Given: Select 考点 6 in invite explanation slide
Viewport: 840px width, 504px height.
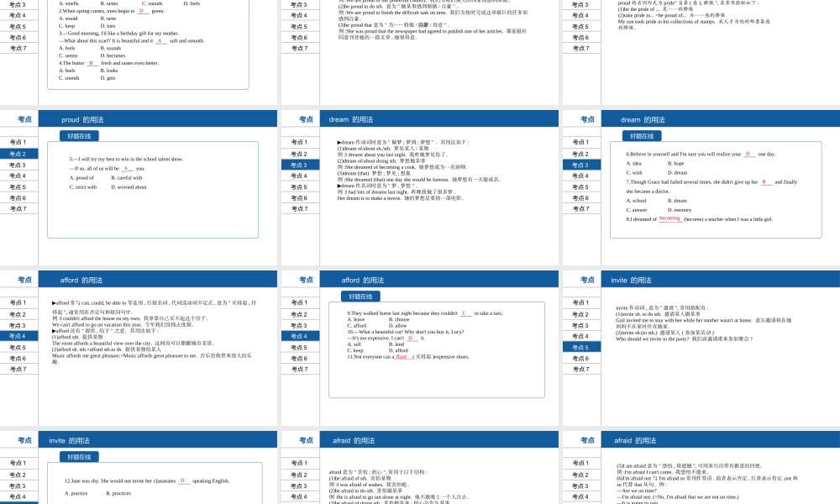Looking at the screenshot, I should coord(580,359).
